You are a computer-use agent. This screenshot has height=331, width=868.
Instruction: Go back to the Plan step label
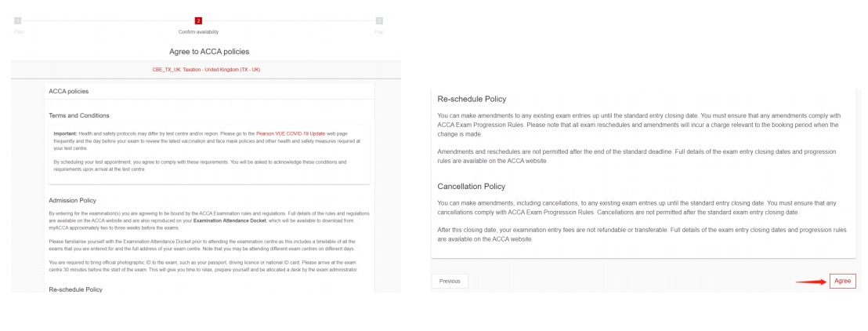tap(18, 32)
